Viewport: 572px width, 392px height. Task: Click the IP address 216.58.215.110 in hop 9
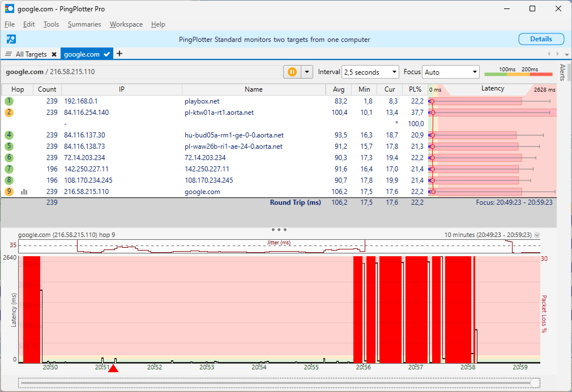87,192
